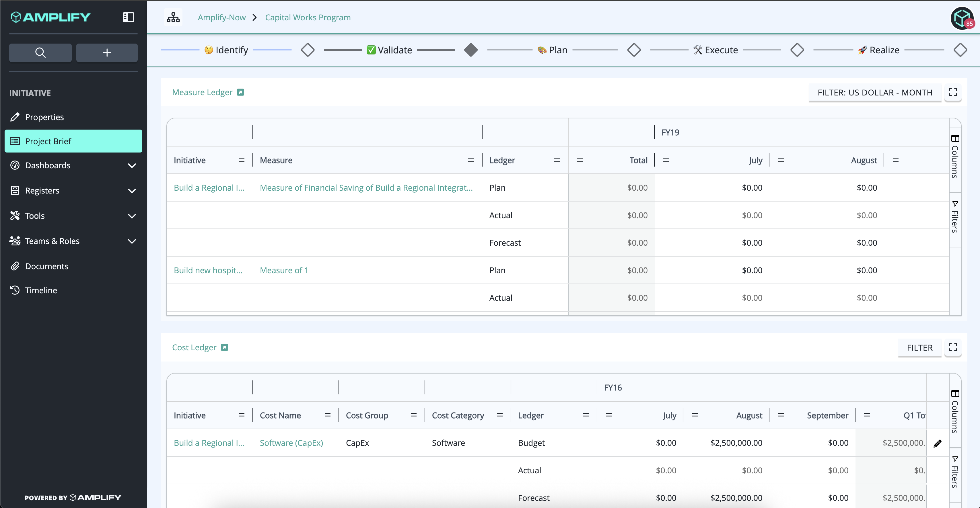Select the Plan stage

(x=552, y=50)
